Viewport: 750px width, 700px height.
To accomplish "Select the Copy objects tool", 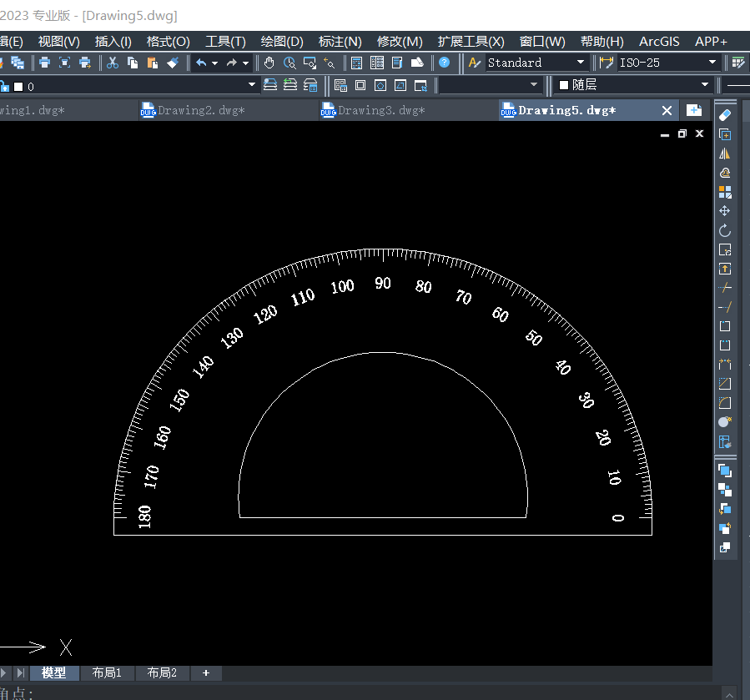I will click(725, 134).
